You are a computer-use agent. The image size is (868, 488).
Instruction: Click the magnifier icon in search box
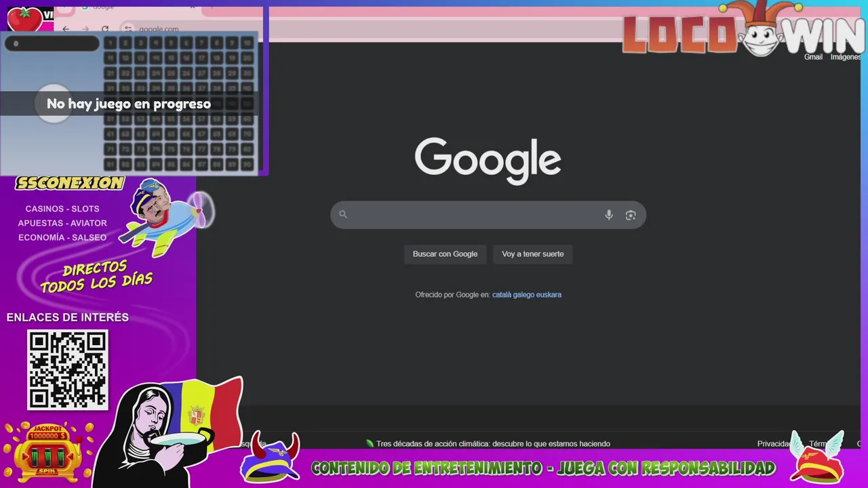point(343,214)
